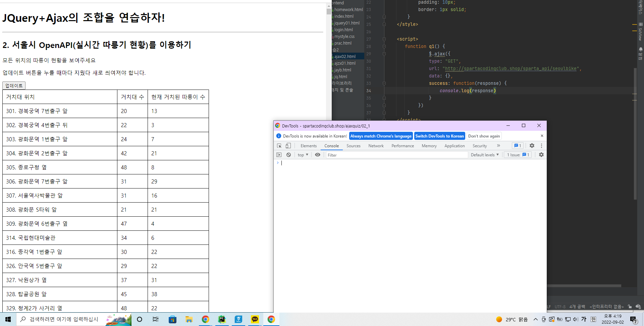Open the UTF-8 encoding selector
The height and width of the screenshot is (326, 644).
coord(560,307)
